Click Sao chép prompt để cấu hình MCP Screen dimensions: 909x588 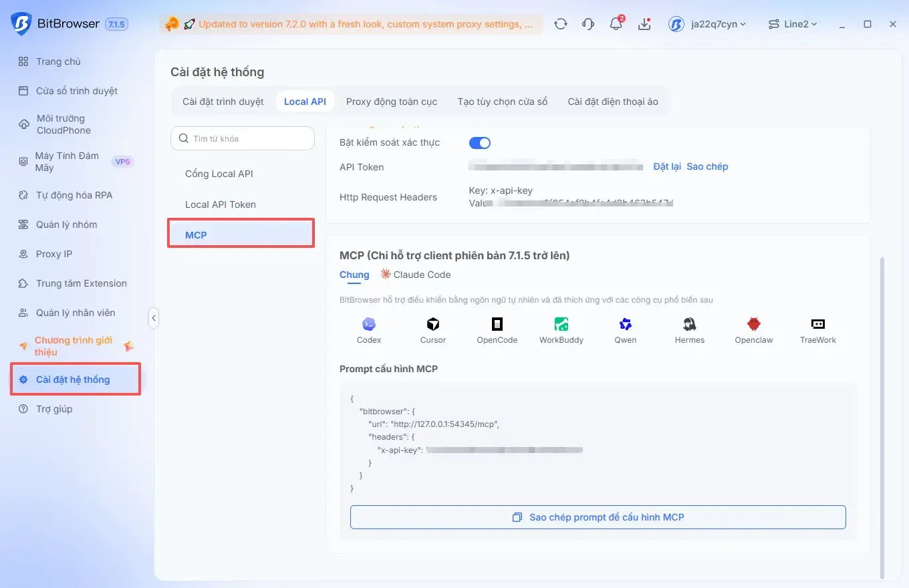(x=598, y=517)
